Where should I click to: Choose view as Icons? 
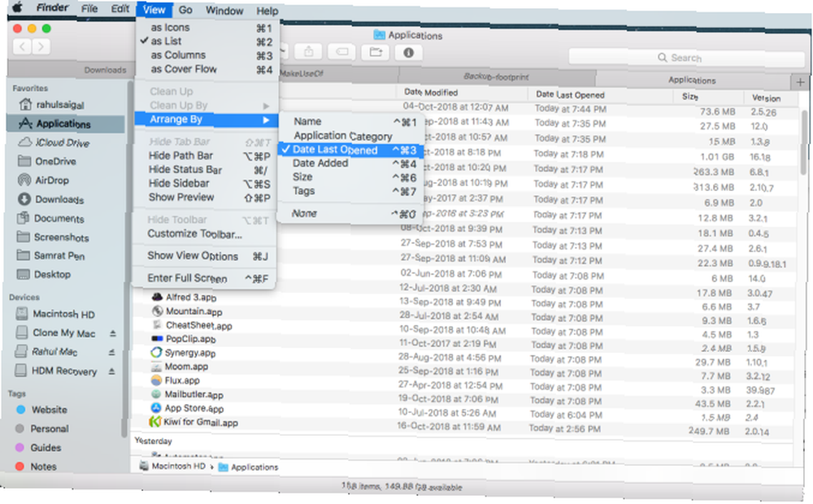click(207, 28)
